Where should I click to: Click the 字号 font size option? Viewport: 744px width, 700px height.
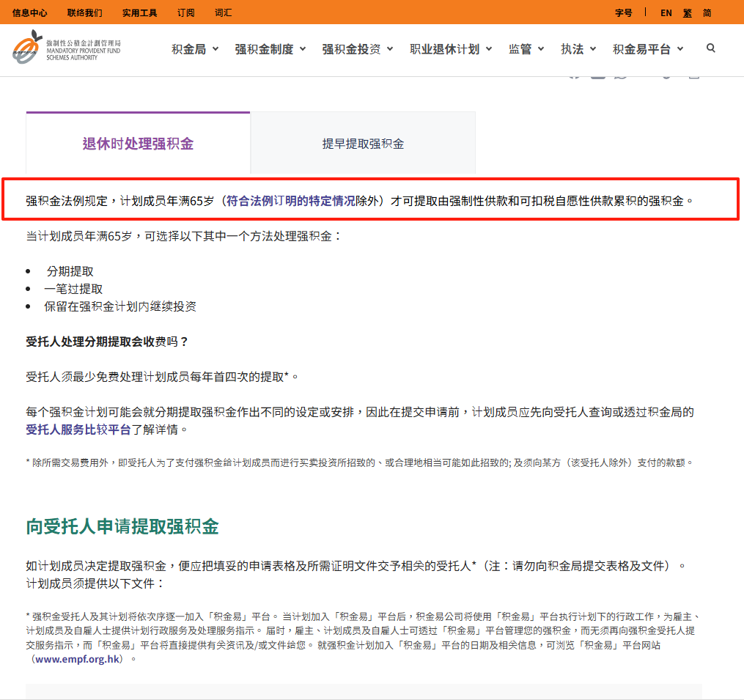624,12
